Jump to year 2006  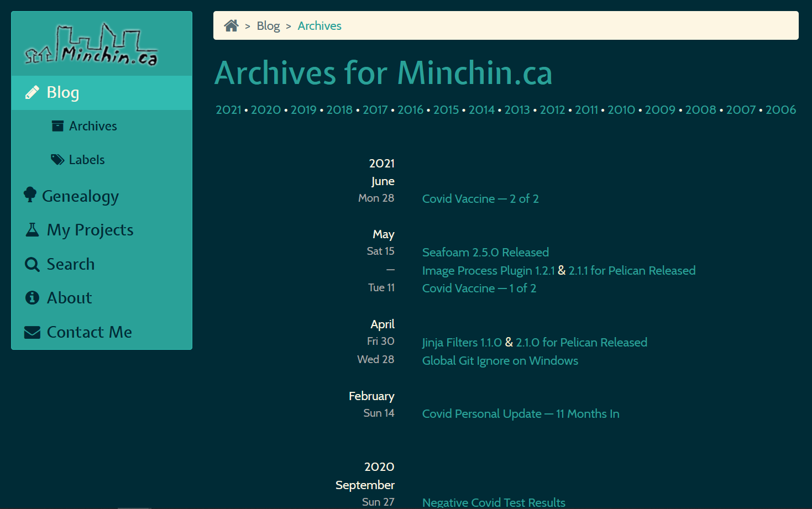[780, 109]
